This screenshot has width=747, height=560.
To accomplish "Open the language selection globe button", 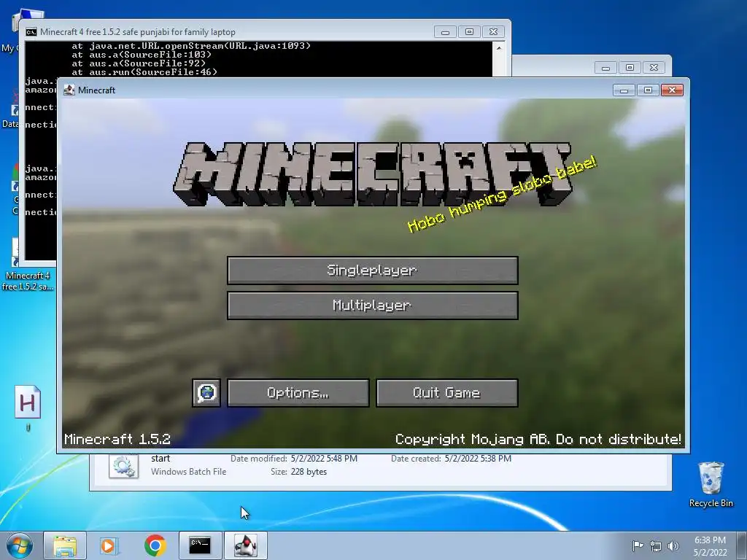I will [x=206, y=393].
